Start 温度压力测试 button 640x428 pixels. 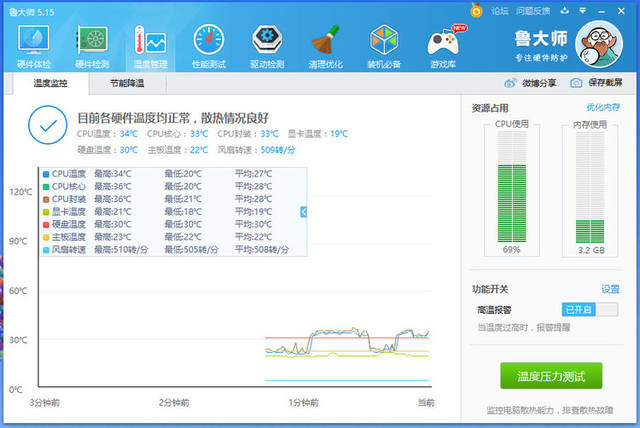pos(551,376)
